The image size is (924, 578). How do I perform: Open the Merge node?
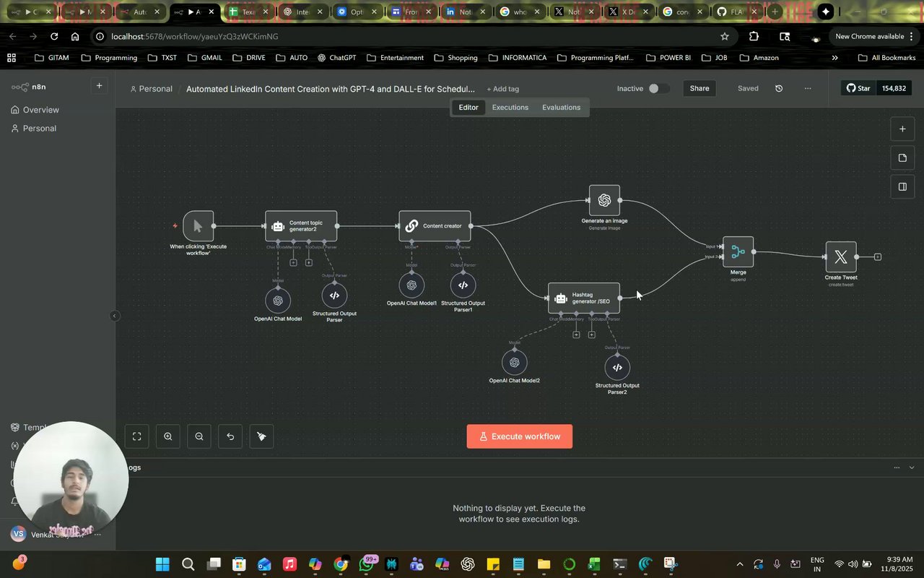coord(738,252)
